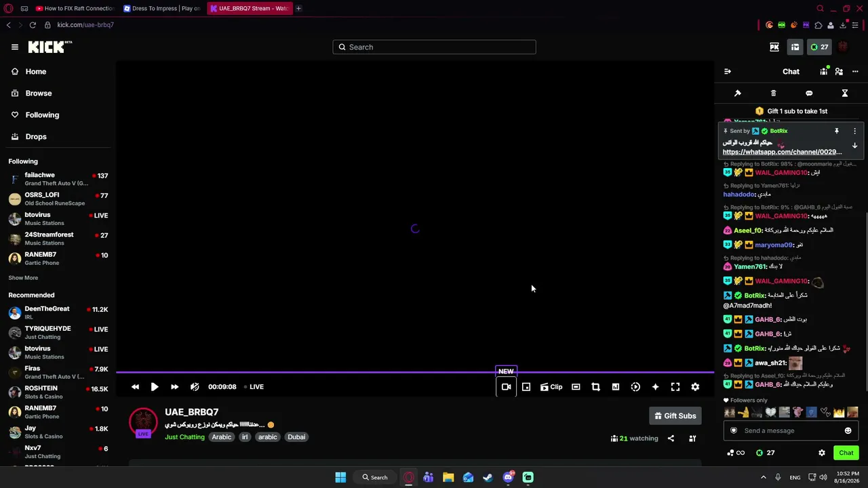Expand Following list with Show more

23,278
